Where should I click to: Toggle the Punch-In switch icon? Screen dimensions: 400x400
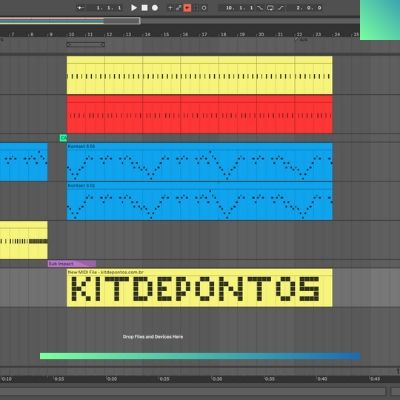(x=260, y=8)
